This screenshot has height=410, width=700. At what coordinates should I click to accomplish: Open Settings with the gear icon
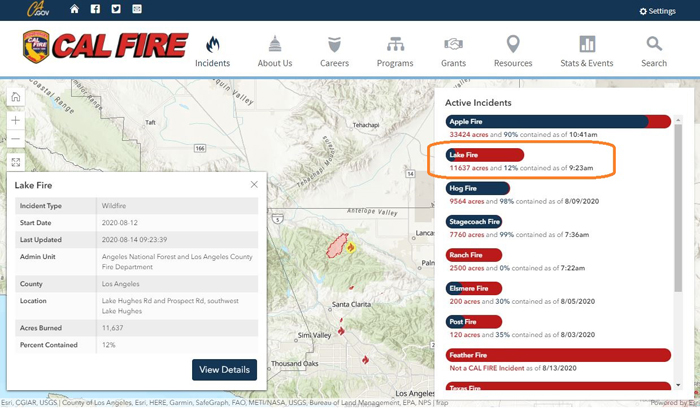[658, 11]
